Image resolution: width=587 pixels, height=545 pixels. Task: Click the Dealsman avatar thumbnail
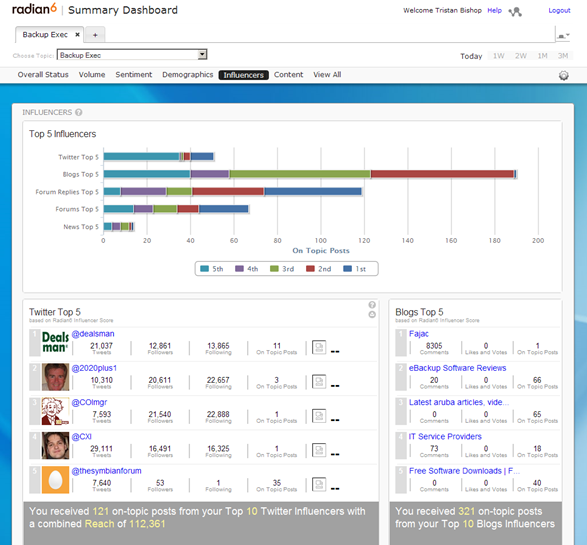pyautogui.click(x=55, y=342)
